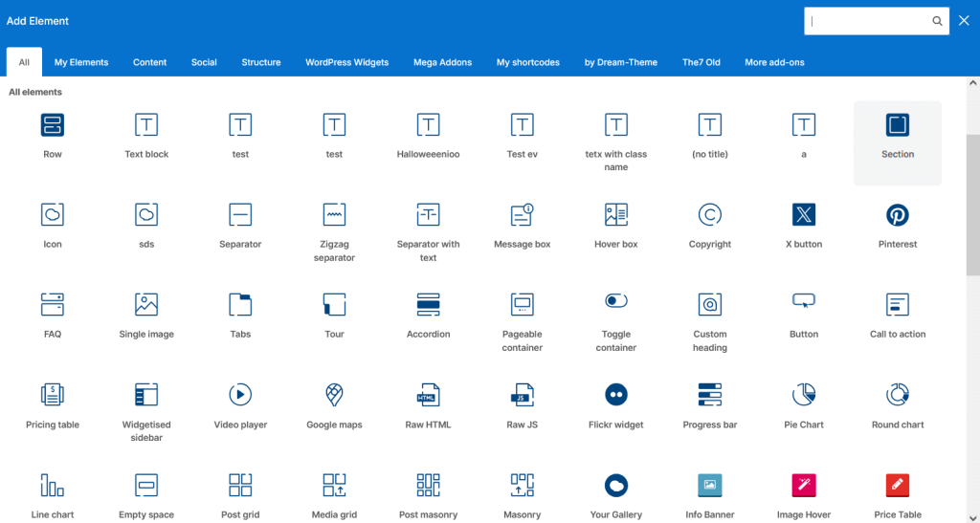Insert the Widgetised sidebar element
The width and height of the screenshot is (980, 523).
(x=146, y=413)
